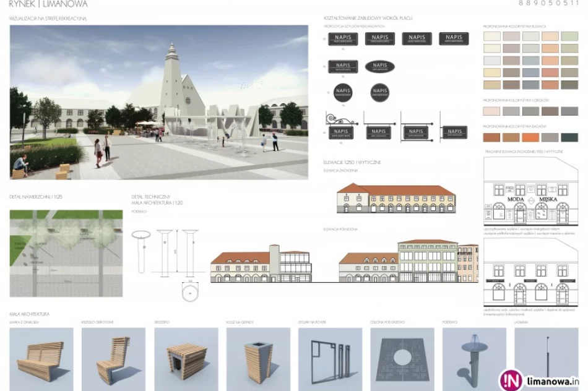This screenshot has height=391, width=588.
Task: Pick the bright orange roof color swatch
Action: 531,137
